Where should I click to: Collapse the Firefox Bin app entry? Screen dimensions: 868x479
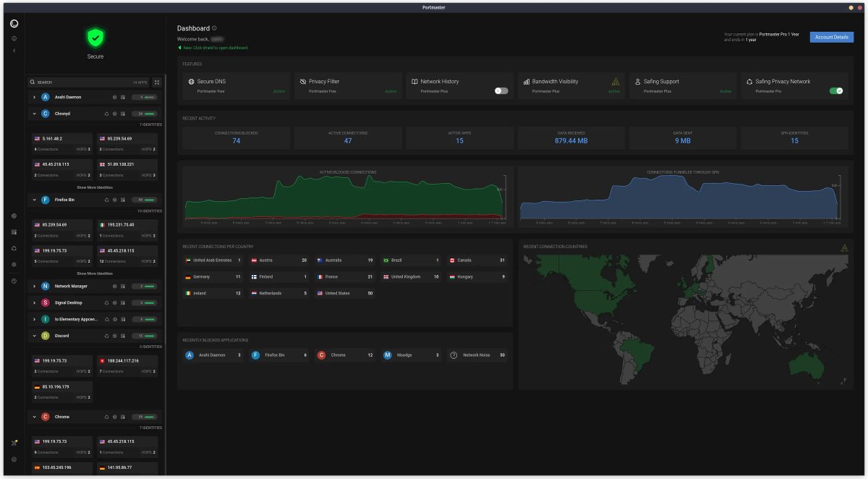(34, 200)
